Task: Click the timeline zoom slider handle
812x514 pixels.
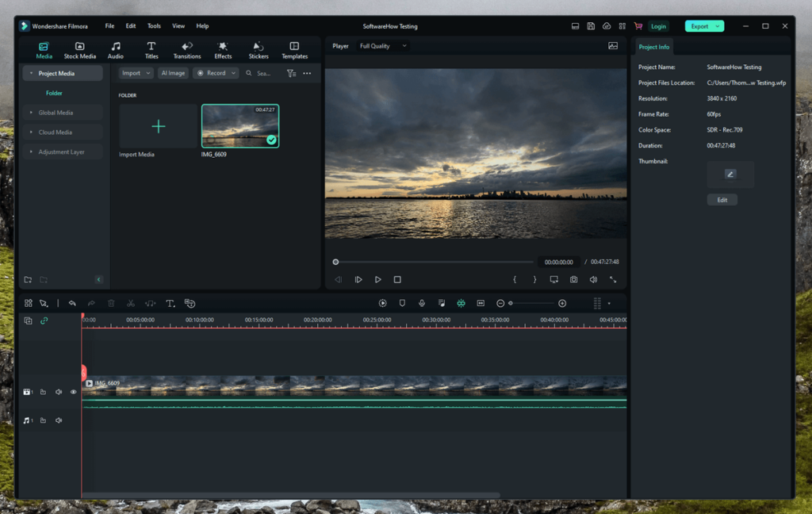Action: point(511,304)
